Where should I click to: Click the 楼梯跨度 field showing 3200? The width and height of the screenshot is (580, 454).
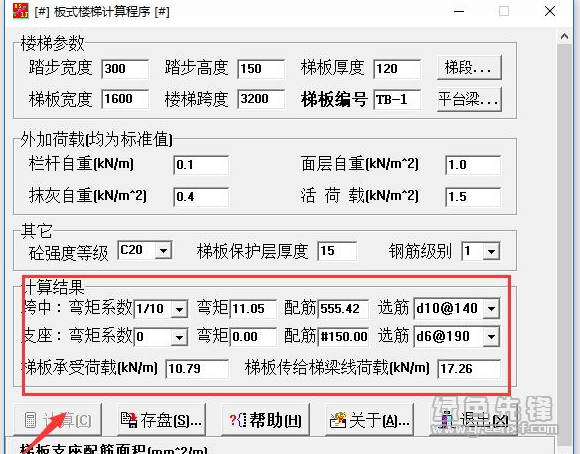[261, 99]
